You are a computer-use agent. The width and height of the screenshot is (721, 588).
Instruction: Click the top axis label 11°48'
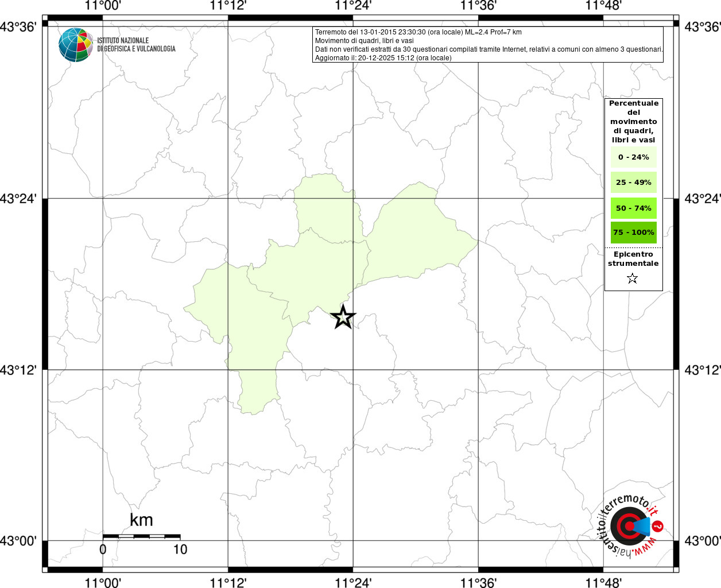pos(603,6)
